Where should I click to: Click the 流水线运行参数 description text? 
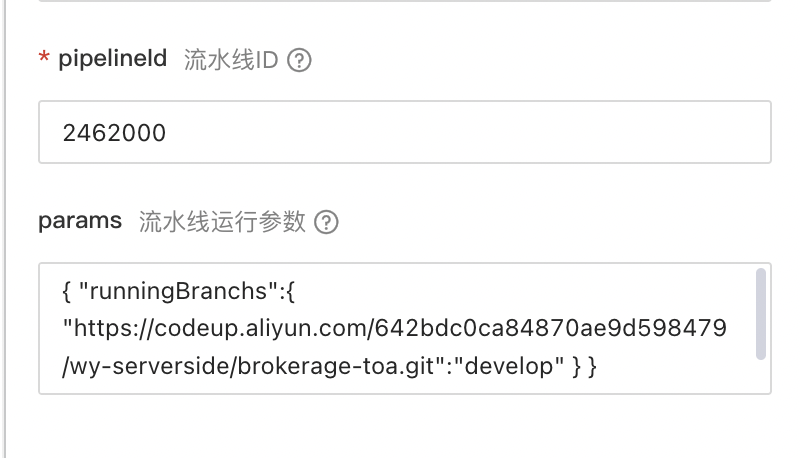click(222, 221)
